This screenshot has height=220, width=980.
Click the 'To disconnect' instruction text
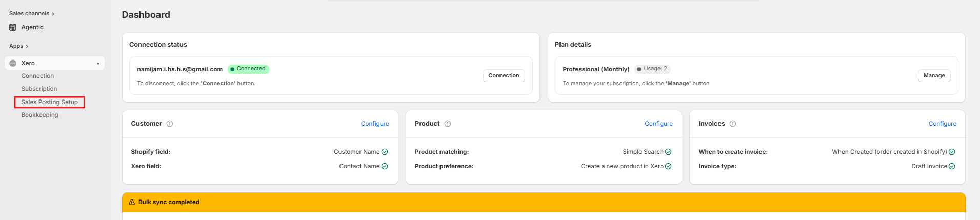tap(196, 83)
